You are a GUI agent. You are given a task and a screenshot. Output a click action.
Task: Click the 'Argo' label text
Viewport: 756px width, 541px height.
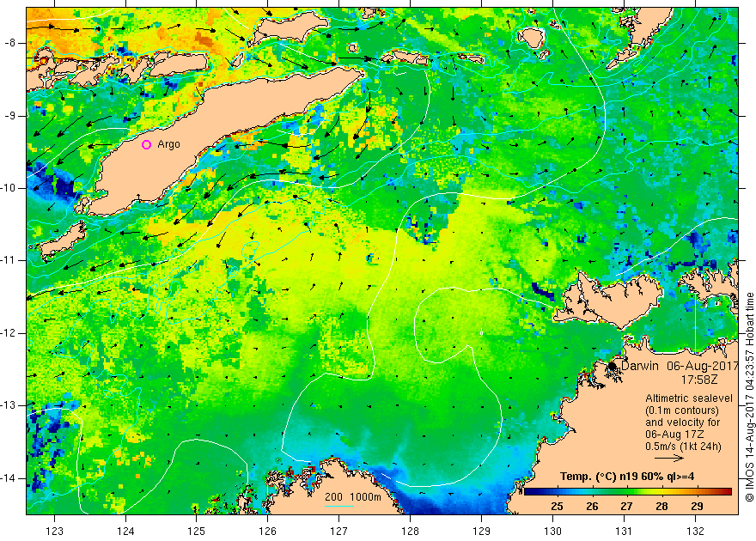pyautogui.click(x=168, y=144)
